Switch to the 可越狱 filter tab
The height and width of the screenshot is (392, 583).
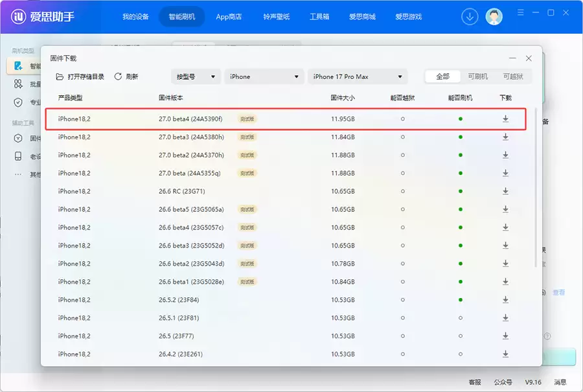click(513, 76)
